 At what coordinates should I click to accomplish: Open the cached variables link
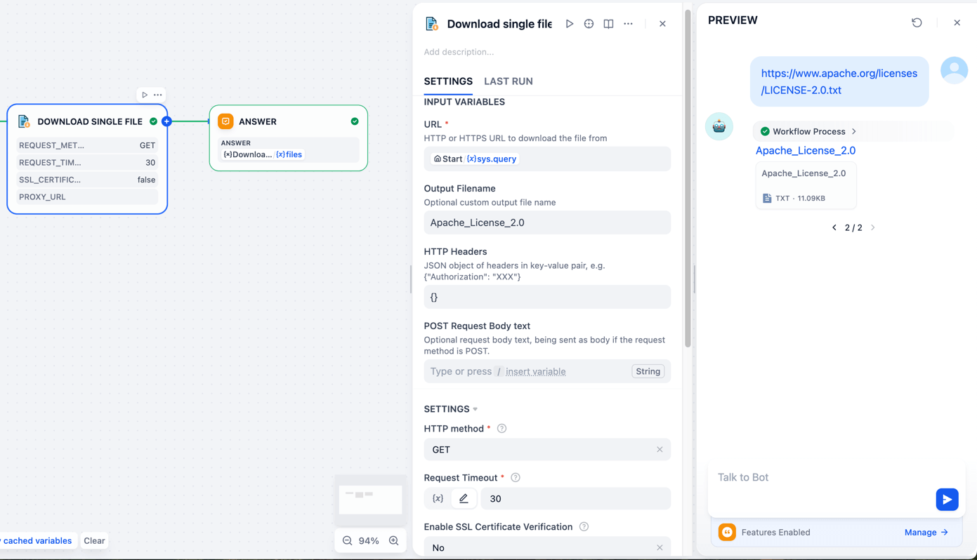point(36,541)
